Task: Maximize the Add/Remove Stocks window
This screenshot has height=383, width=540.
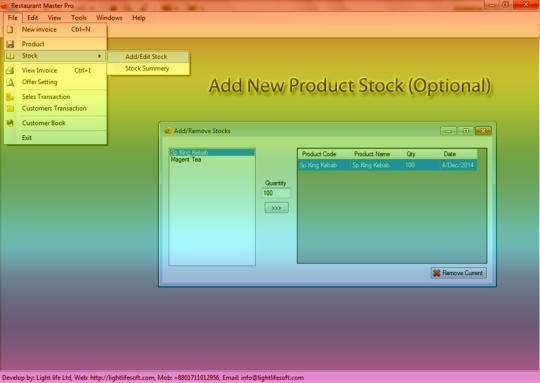Action: click(x=466, y=131)
